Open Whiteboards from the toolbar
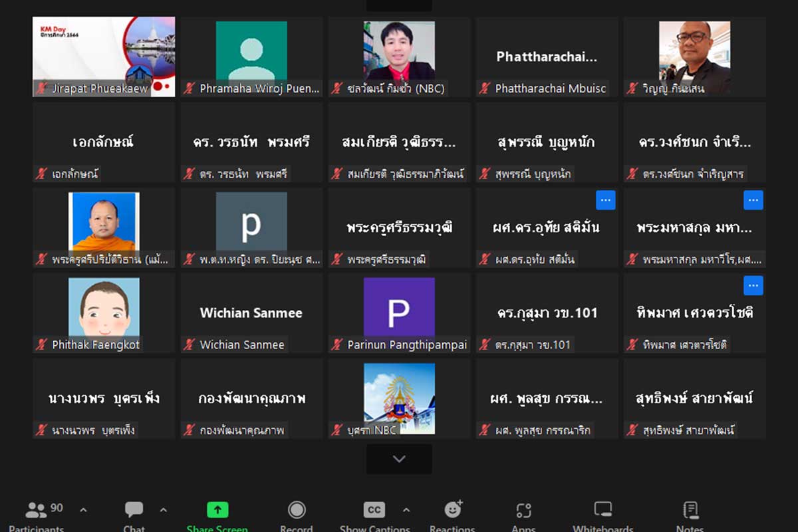The height and width of the screenshot is (532, 798). coord(602,511)
